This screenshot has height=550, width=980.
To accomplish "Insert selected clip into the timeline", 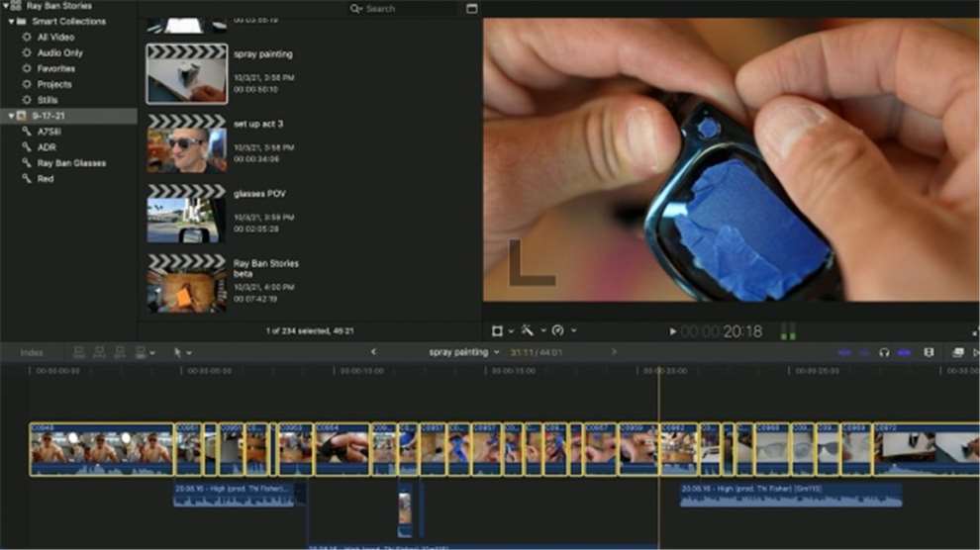I will click(x=99, y=353).
